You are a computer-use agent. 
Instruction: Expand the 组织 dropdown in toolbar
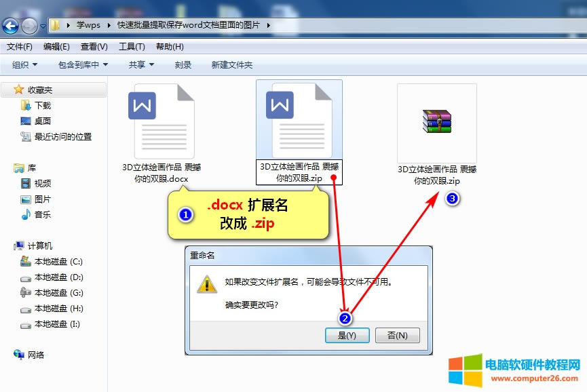click(x=24, y=64)
